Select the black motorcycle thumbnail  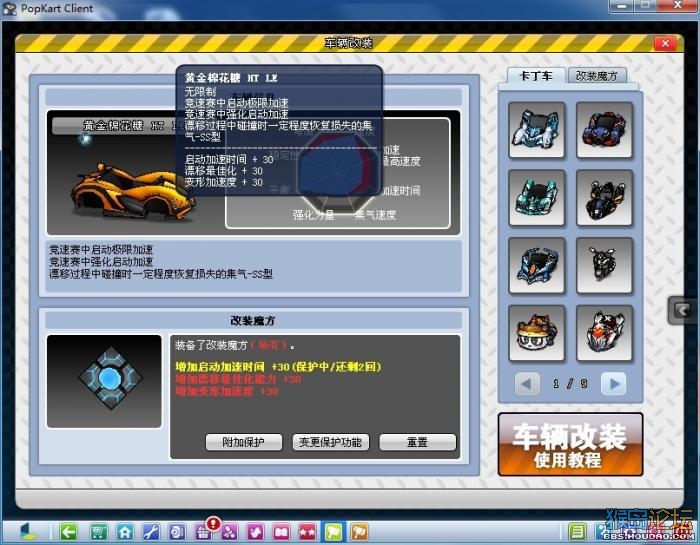(604, 265)
